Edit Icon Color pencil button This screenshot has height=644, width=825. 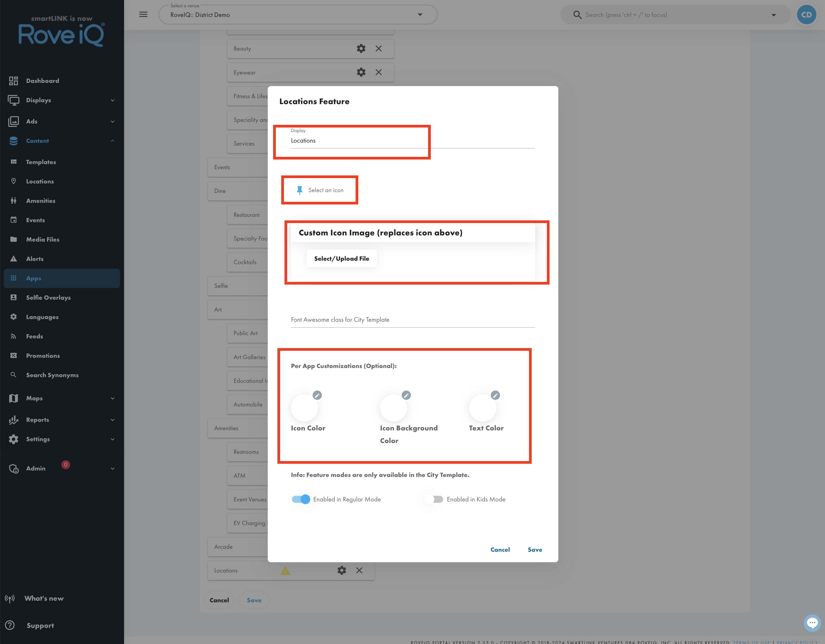click(x=317, y=395)
